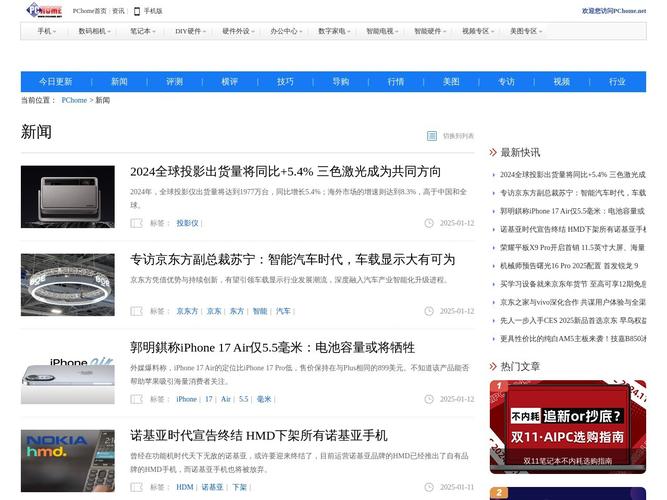Open the BOE ring display thumbnail
The width and height of the screenshot is (667, 500).
tap(68, 285)
